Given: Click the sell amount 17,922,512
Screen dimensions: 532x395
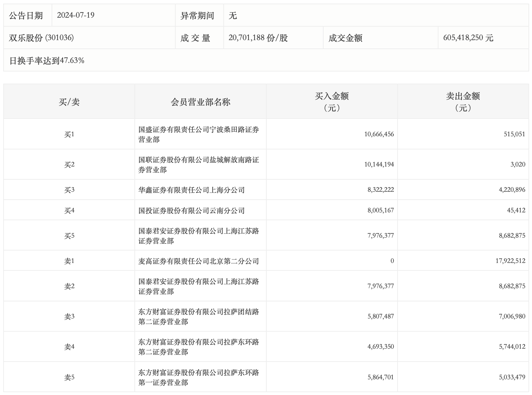Looking at the screenshot, I should pos(510,261).
